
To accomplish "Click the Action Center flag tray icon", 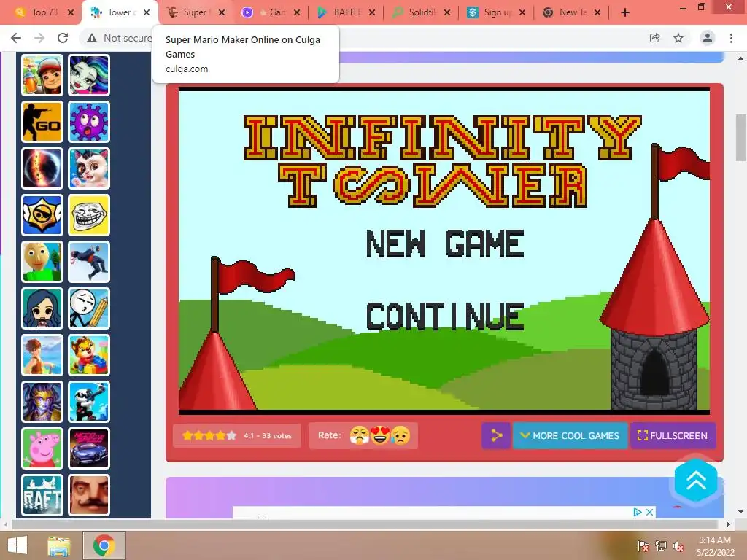I will [643, 546].
